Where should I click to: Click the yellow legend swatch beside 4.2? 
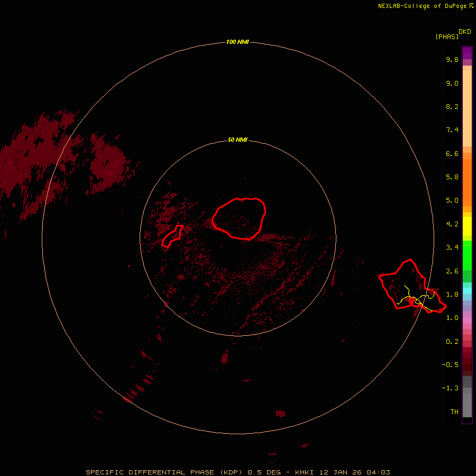click(467, 225)
